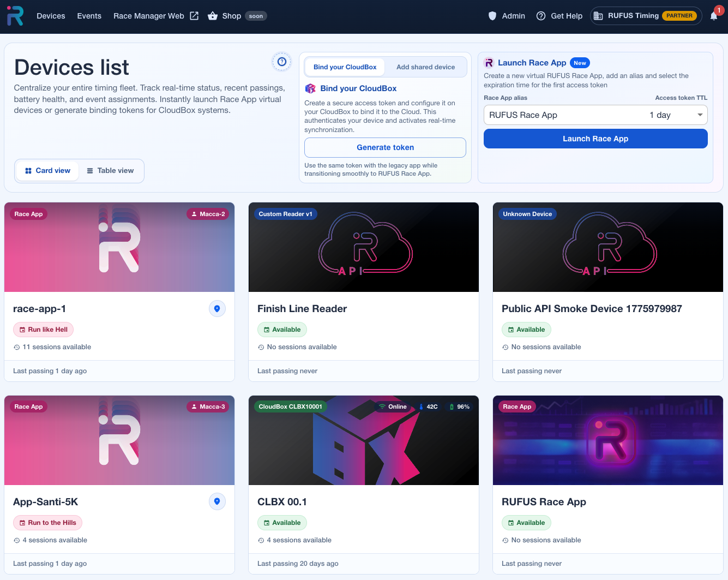
Task: Click the help circle icon beside Devices list
Action: 282,62
